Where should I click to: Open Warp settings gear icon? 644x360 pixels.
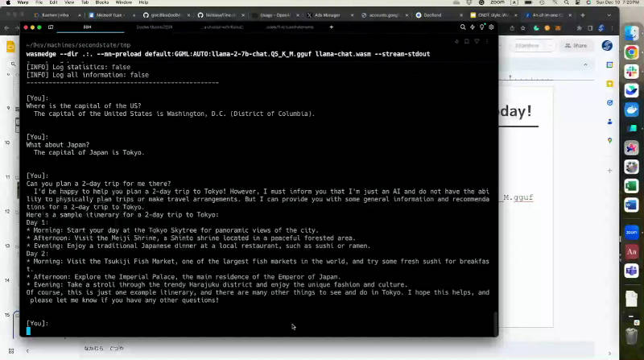tap(491, 27)
